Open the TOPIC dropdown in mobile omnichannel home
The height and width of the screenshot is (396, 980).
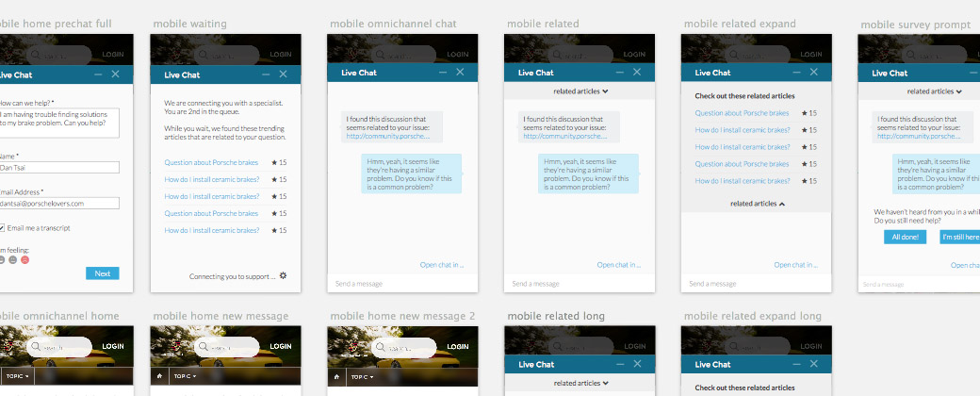[x=16, y=376]
